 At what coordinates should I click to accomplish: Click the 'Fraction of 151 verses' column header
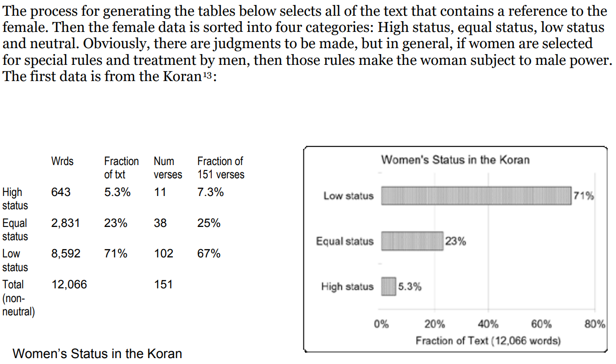tap(221, 168)
